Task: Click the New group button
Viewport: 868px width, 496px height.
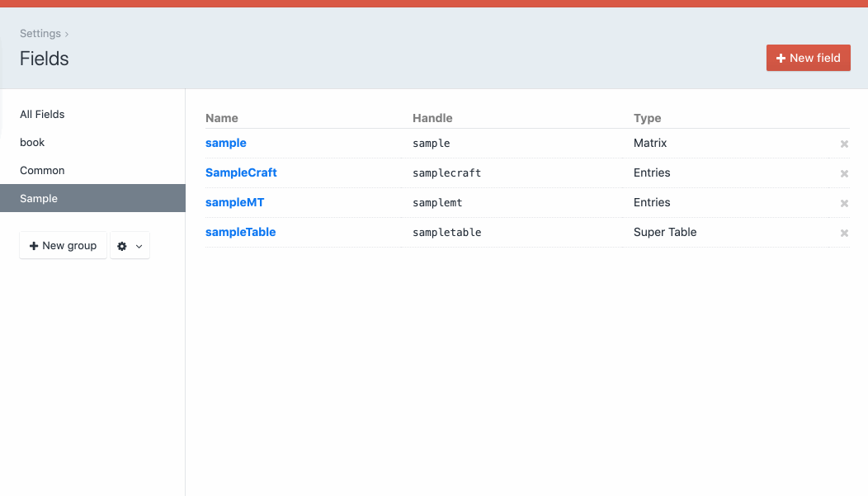Action: (63, 245)
